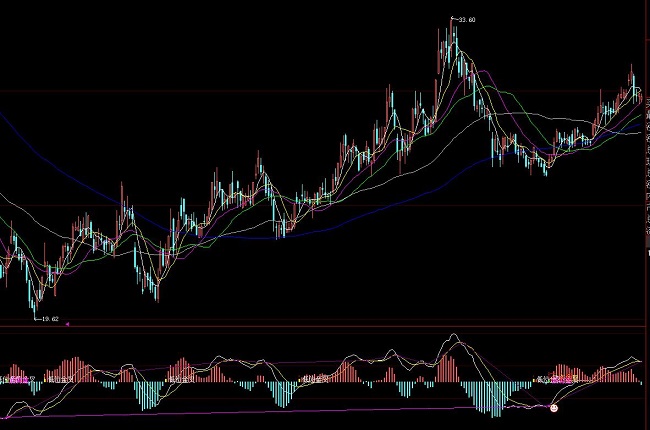This screenshot has width=650, height=430.
Task: Click the smiley face marker in the MACD panel
Action: [554, 406]
